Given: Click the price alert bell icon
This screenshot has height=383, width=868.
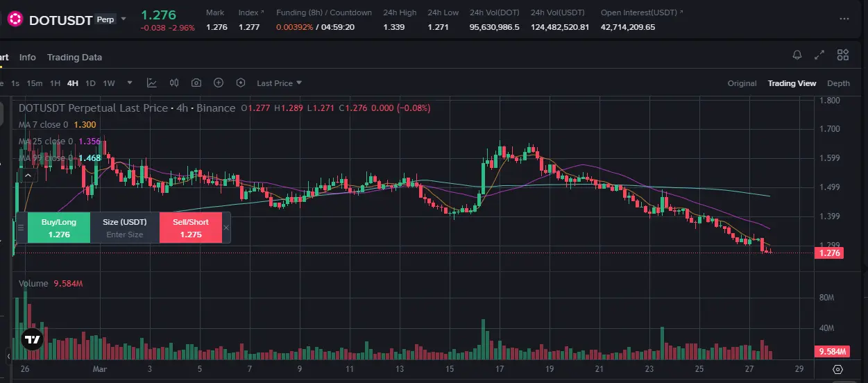Looking at the screenshot, I should pos(797,55).
